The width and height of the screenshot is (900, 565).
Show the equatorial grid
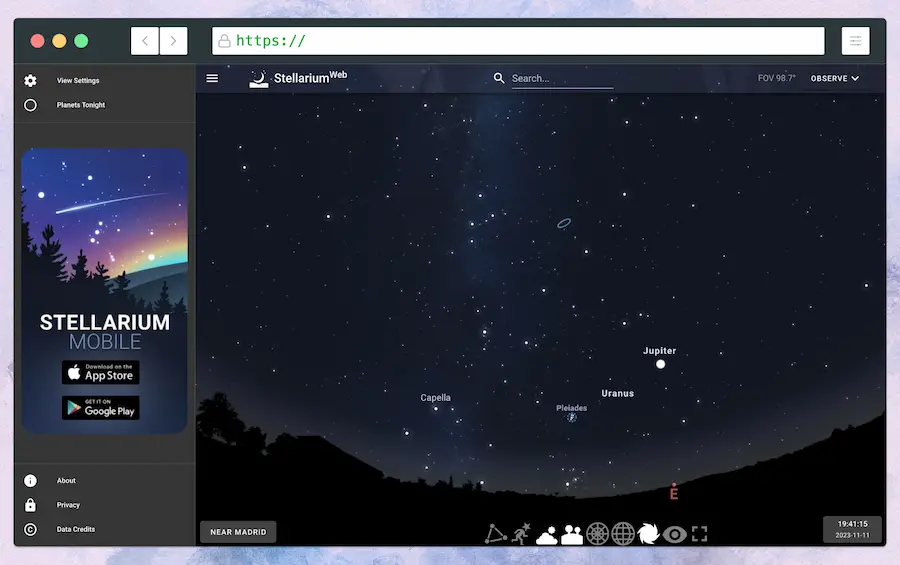pyautogui.click(x=624, y=534)
